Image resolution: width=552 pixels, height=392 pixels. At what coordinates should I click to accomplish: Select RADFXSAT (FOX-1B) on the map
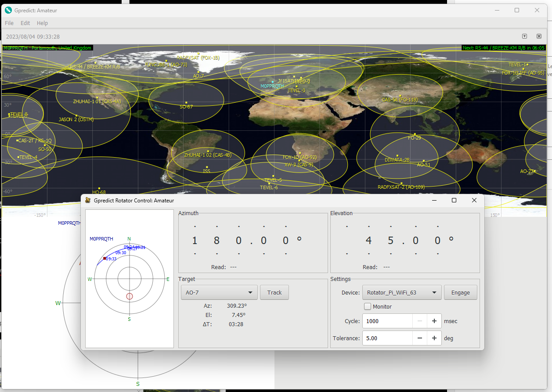pos(198,56)
